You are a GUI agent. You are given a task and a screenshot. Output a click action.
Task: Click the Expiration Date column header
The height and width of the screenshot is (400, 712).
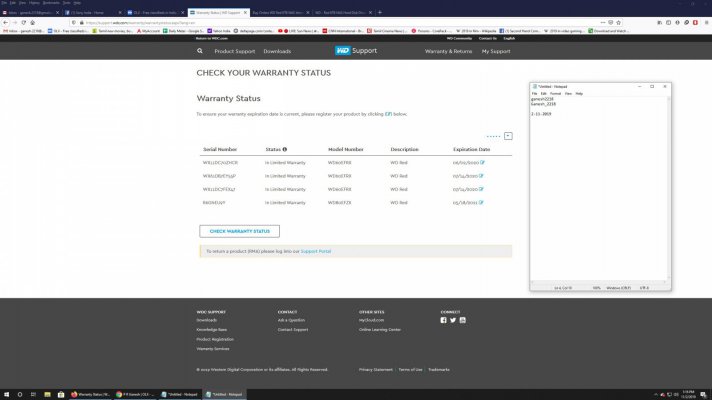[471, 149]
